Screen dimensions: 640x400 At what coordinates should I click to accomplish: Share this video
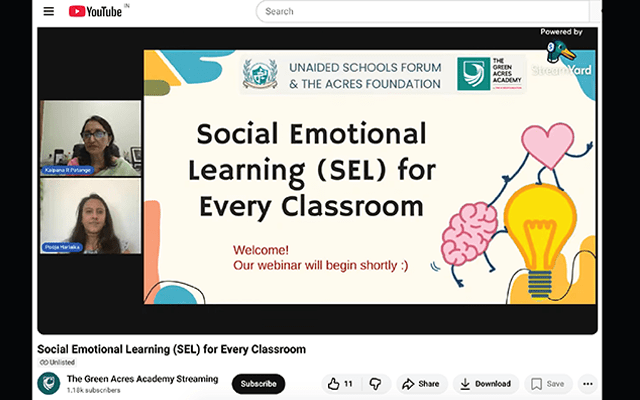420,384
